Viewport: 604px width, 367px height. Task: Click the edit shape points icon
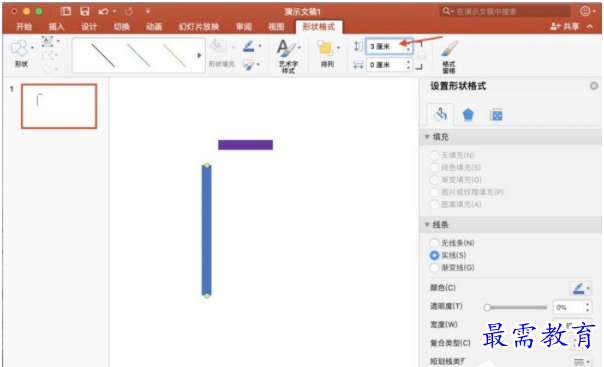(47, 55)
